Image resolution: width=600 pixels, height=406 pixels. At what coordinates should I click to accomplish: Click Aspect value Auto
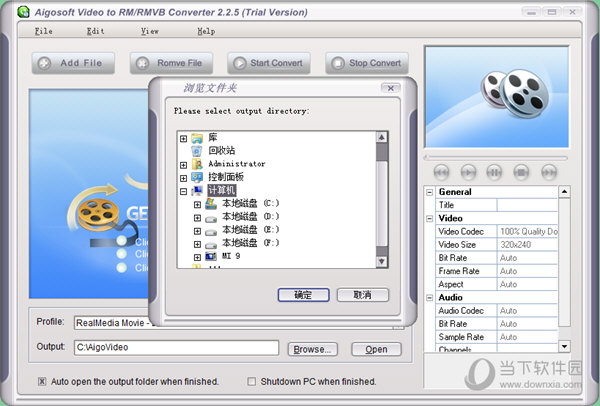(527, 284)
